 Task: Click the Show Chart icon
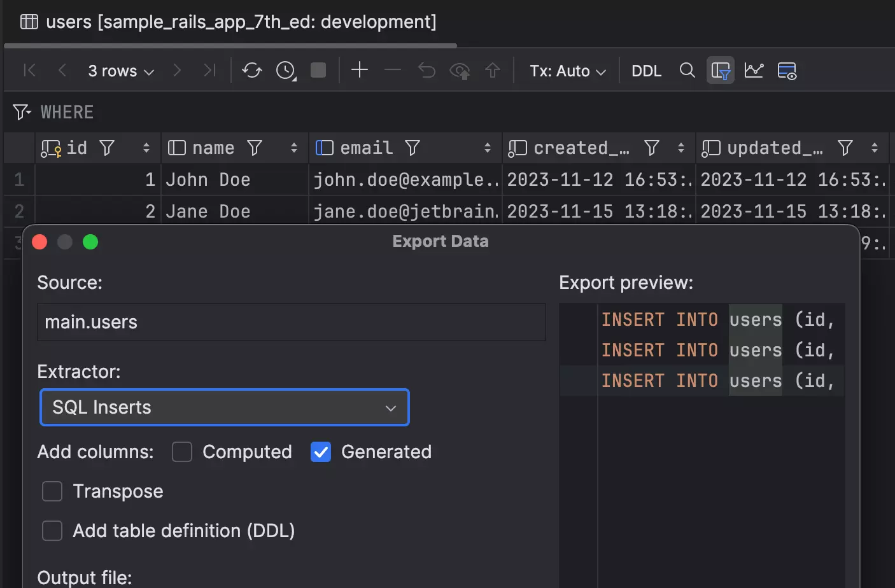click(x=754, y=70)
